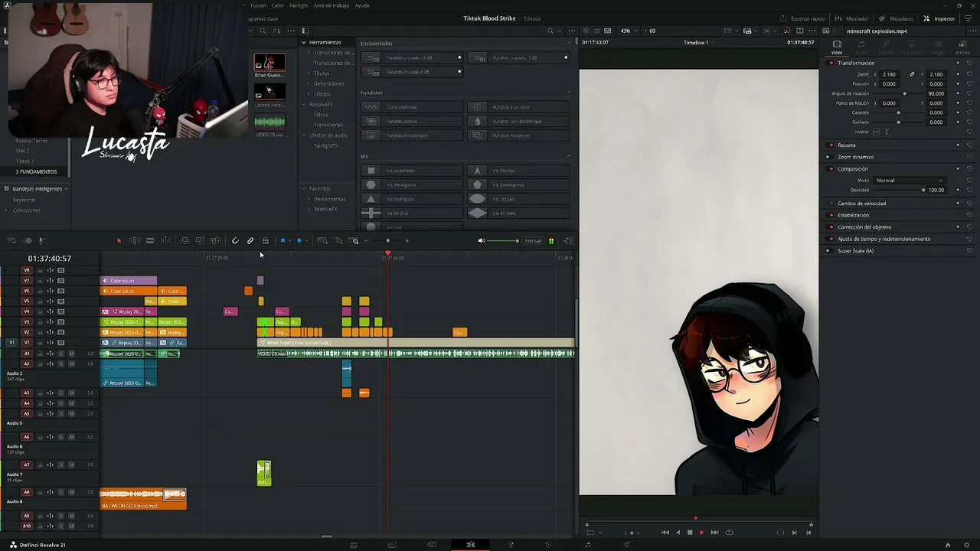Add a blue flag to the clip

(x=283, y=241)
